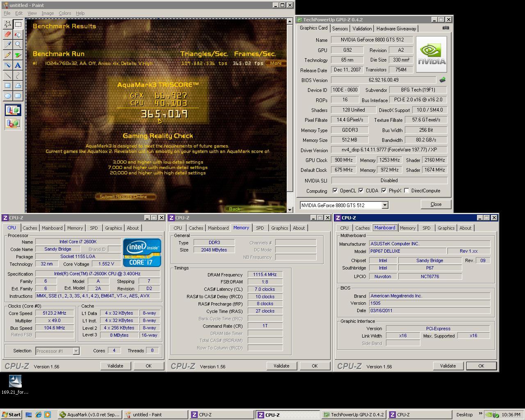This screenshot has width=525, height=420.
Task: Pick the Rounded Rectangle tool
Action: 18,96
